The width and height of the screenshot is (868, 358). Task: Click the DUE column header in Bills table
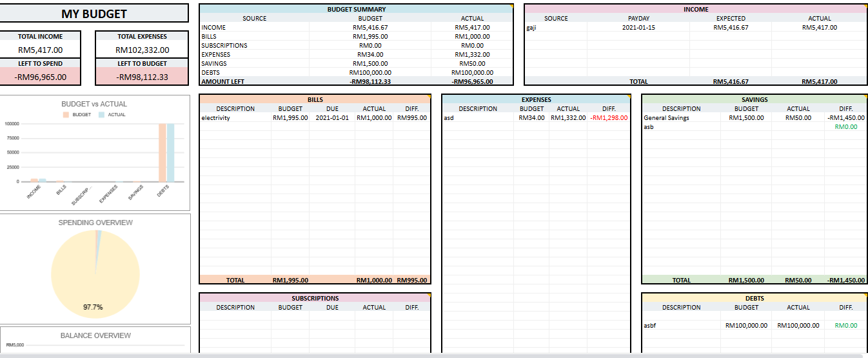pyautogui.click(x=332, y=109)
